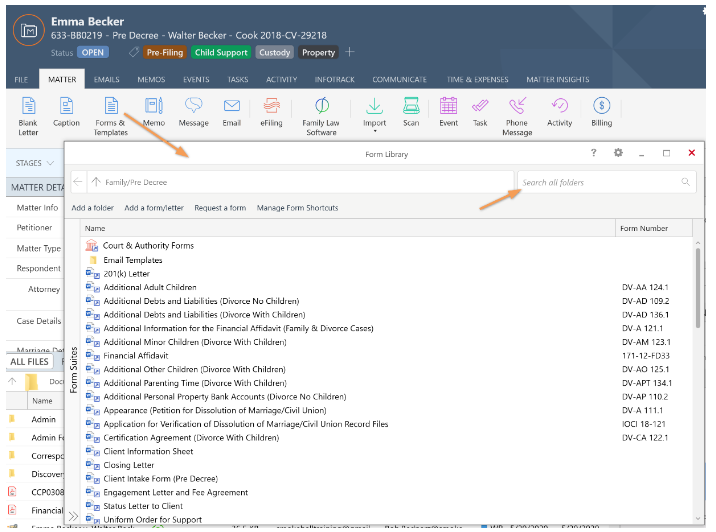Click the Family/Pre Decree path field

tap(301, 182)
